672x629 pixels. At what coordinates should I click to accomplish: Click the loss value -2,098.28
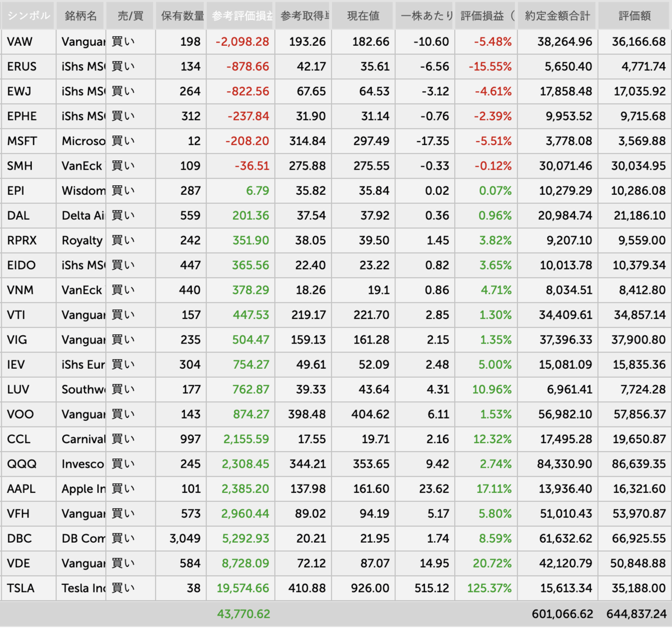[x=242, y=42]
